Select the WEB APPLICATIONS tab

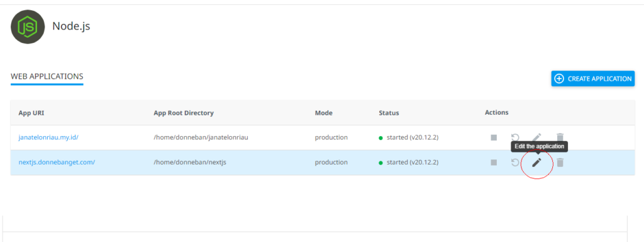[x=47, y=76]
